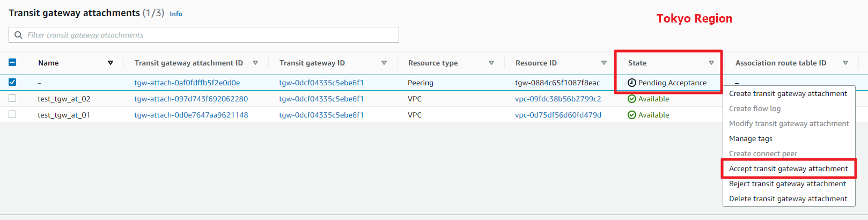Sort by the Name column arrow
Screen dimensions: 868x220
[111, 63]
